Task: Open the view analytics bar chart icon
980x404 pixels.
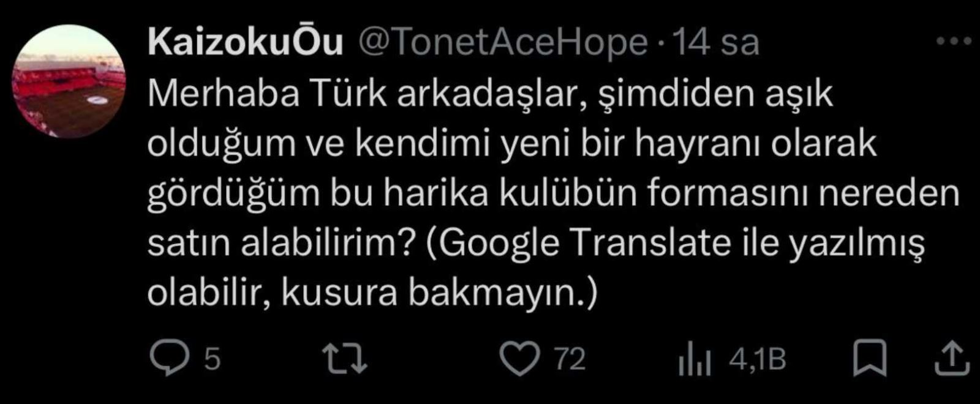Action: (695, 361)
